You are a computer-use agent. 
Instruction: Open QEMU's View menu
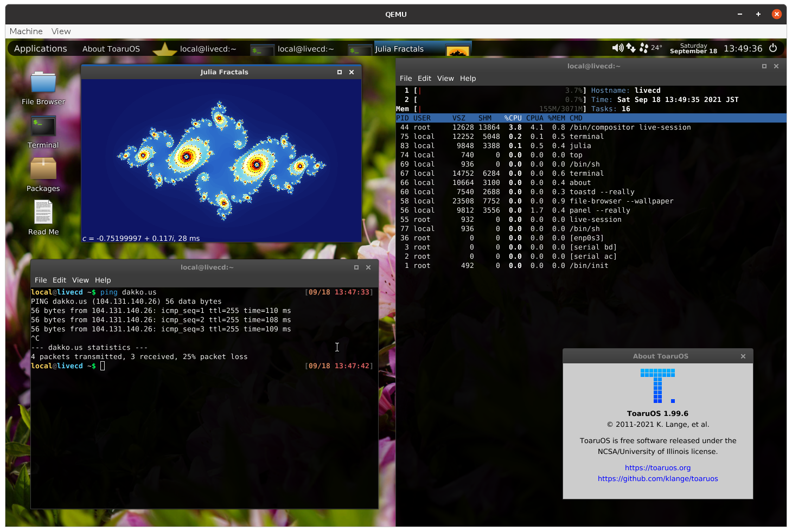(61, 31)
